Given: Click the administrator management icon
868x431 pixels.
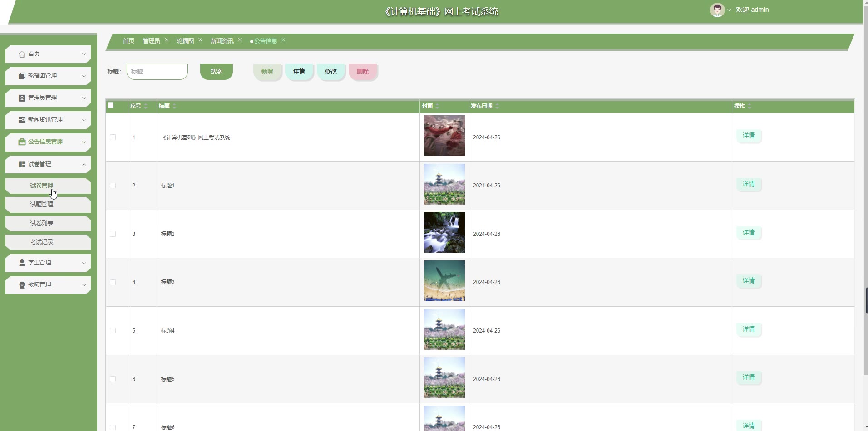Looking at the screenshot, I should coord(22,98).
